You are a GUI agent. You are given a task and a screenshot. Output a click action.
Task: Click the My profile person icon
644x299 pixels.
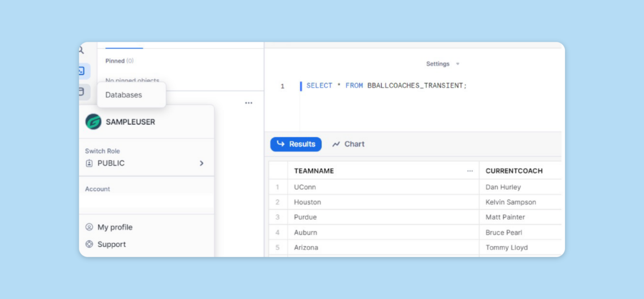point(89,227)
